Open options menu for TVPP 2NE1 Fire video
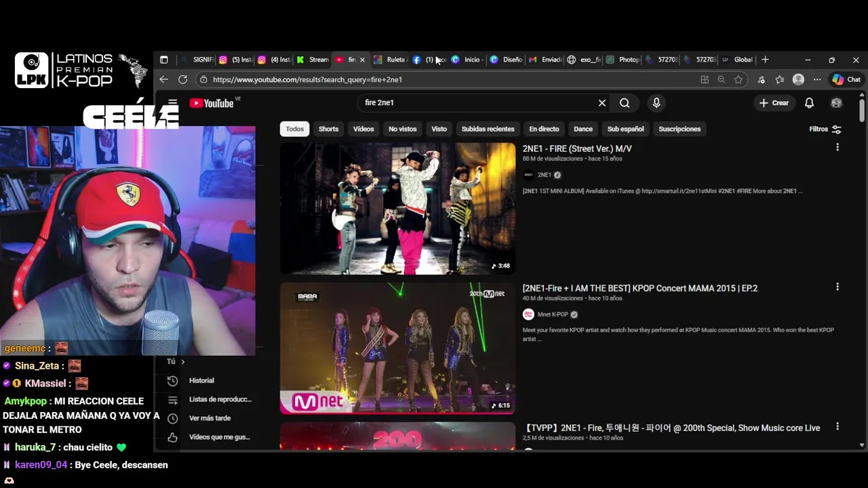868x488 pixels. point(837,426)
